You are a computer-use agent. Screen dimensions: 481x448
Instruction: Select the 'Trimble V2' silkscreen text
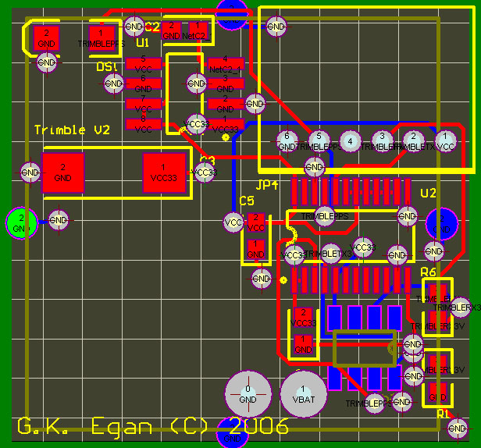[x=72, y=130]
